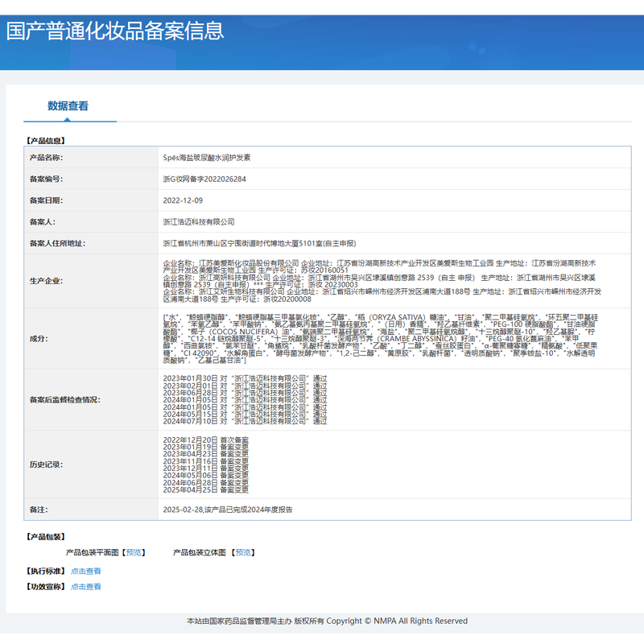
Task: Click the 备案后监督检查情况 row label
Action: (64, 398)
